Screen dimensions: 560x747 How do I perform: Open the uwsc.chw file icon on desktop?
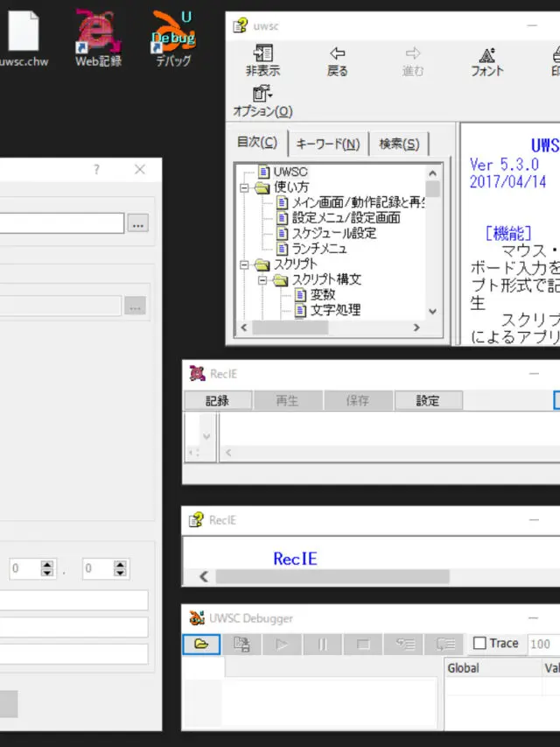[x=23, y=39]
